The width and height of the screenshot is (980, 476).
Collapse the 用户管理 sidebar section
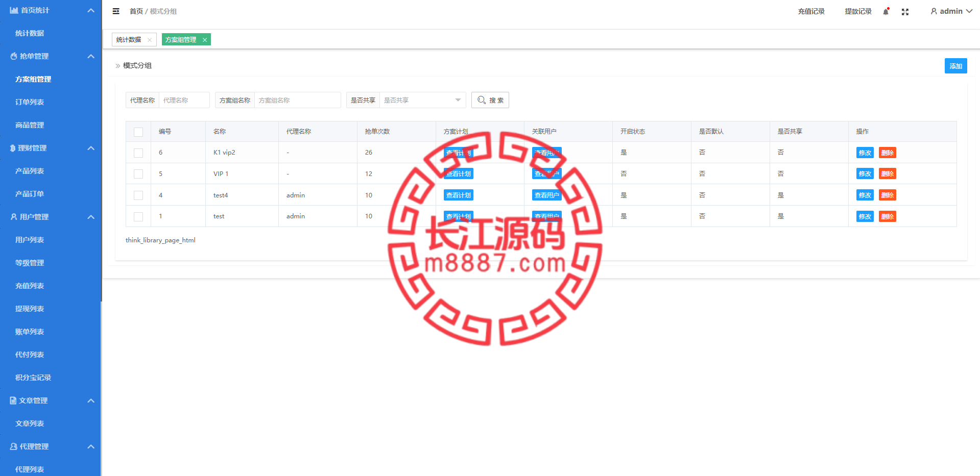(91, 217)
